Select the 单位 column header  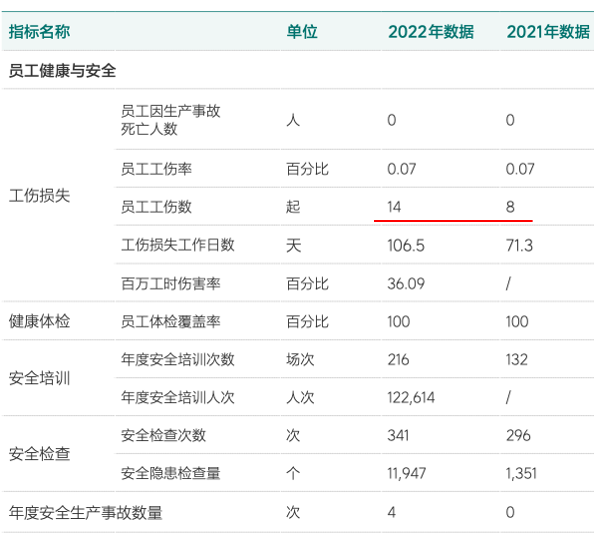pyautogui.click(x=302, y=31)
